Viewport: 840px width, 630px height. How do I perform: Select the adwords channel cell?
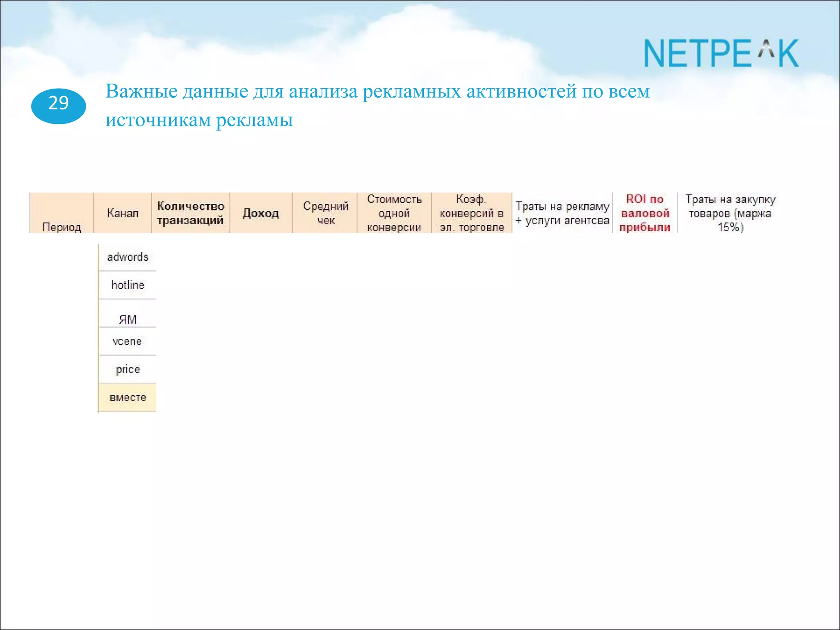tap(128, 257)
